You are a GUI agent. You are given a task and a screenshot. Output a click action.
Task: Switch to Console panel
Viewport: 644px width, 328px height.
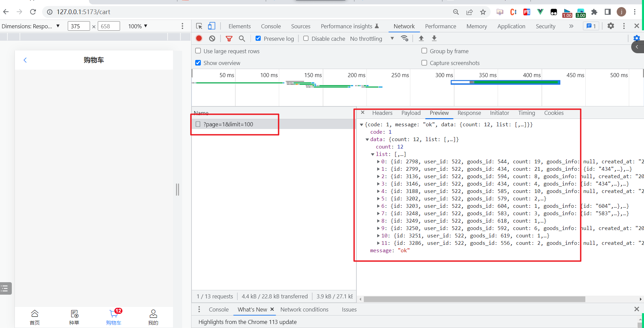(x=271, y=26)
